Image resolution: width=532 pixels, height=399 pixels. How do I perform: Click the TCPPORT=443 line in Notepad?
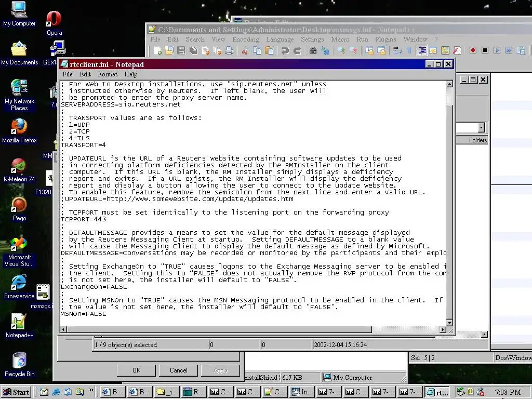83,219
